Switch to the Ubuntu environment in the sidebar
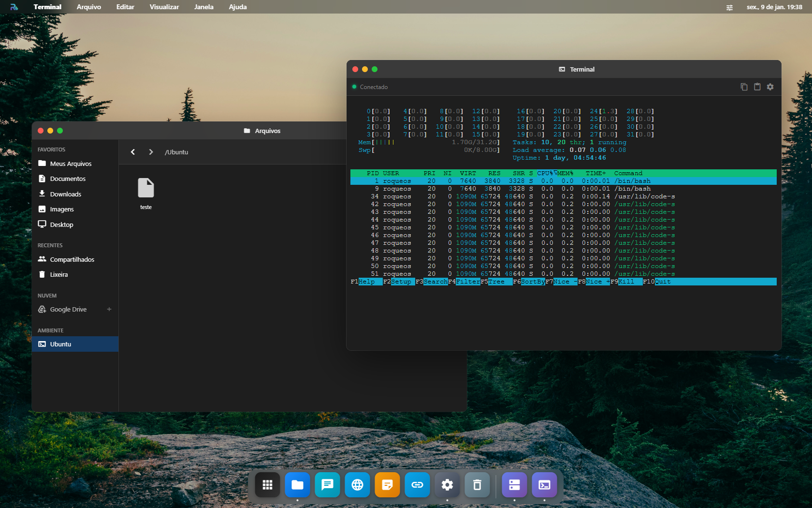Image resolution: width=812 pixels, height=508 pixels. (60, 344)
